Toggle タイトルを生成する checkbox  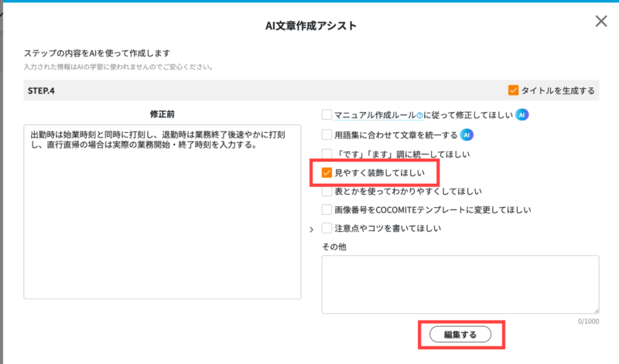coord(513,90)
